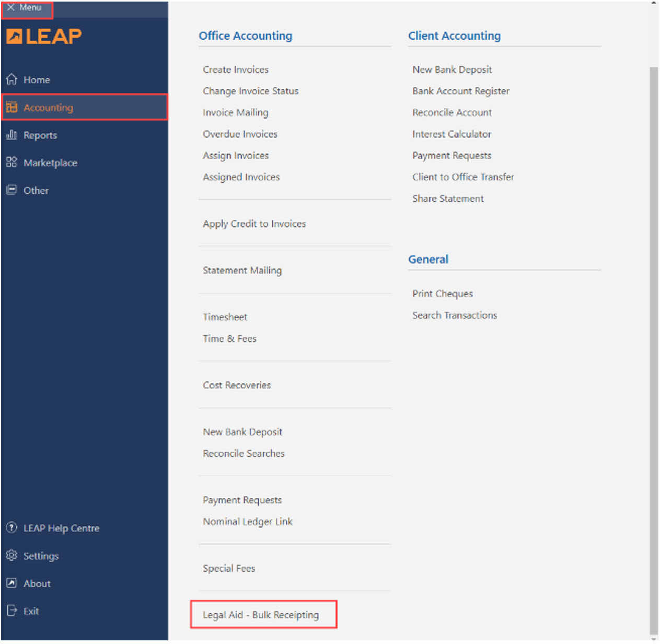Click the Reports bar chart icon
Screen dimensions: 660x644
[x=11, y=135]
